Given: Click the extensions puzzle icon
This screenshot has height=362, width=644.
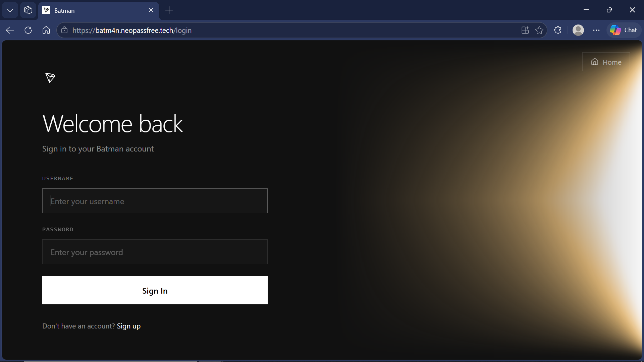Looking at the screenshot, I should click(557, 30).
